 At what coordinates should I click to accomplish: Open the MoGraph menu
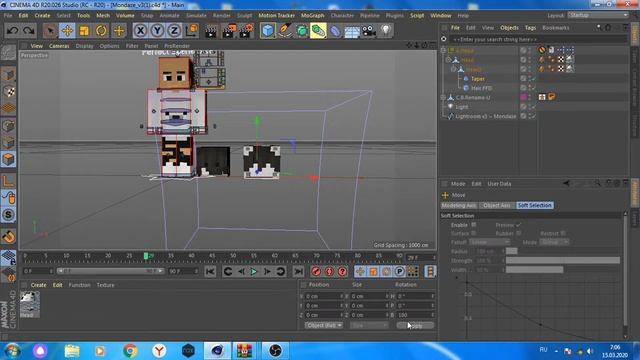[x=313, y=16]
